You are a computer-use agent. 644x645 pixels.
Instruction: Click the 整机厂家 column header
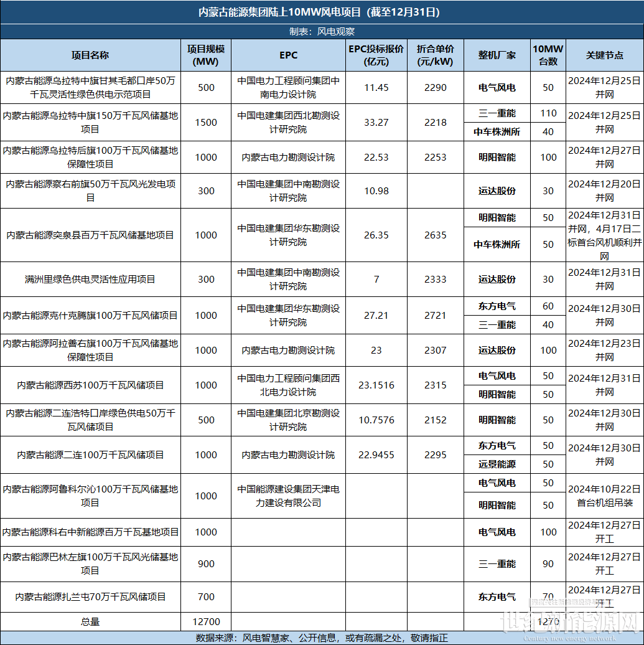[x=497, y=55]
